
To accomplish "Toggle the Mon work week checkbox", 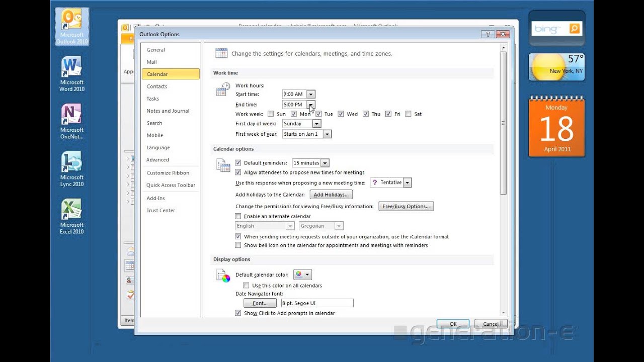I will [x=294, y=114].
